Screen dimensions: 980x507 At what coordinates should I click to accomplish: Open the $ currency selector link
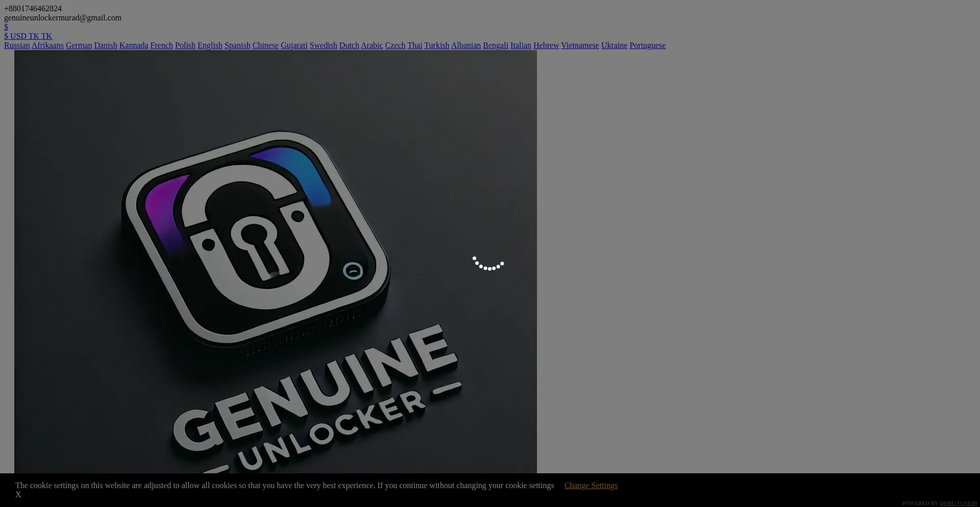(x=6, y=27)
